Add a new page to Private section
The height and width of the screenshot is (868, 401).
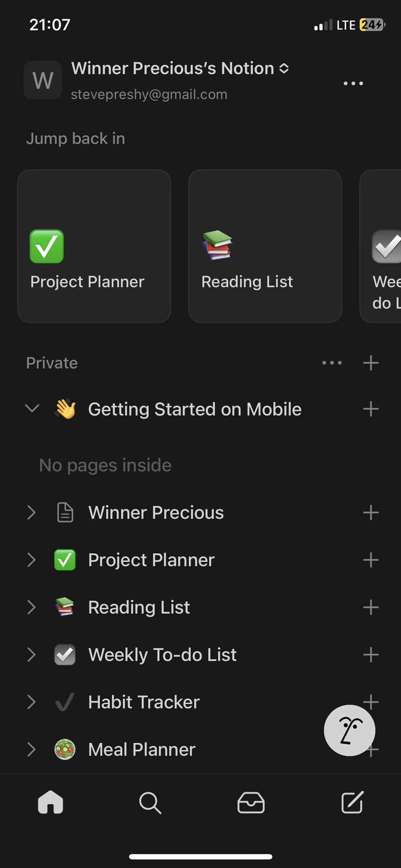click(371, 363)
